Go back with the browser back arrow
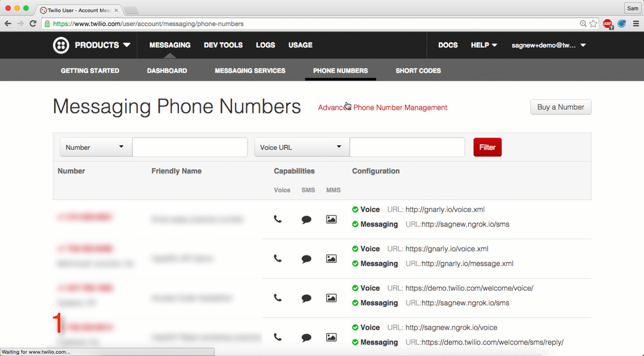 pos(8,24)
